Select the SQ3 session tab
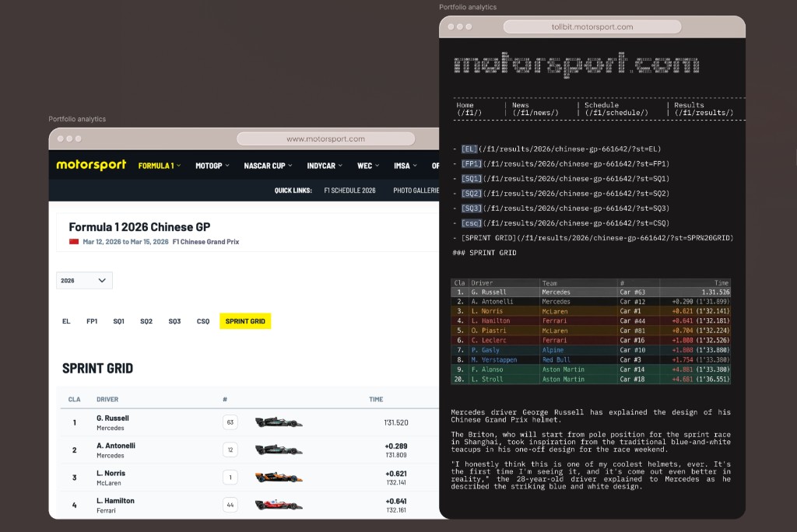 [174, 320]
